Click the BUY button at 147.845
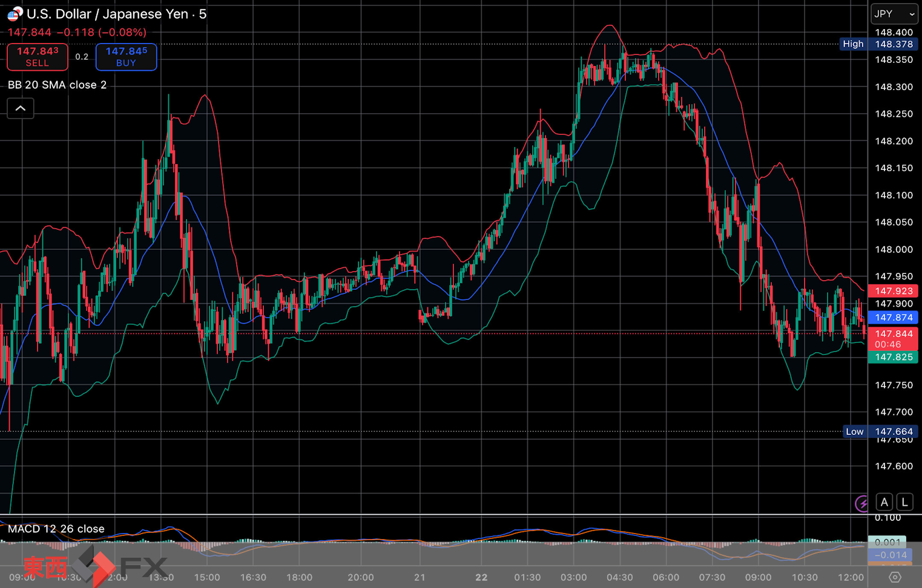The height and width of the screenshot is (588, 922). [x=126, y=57]
